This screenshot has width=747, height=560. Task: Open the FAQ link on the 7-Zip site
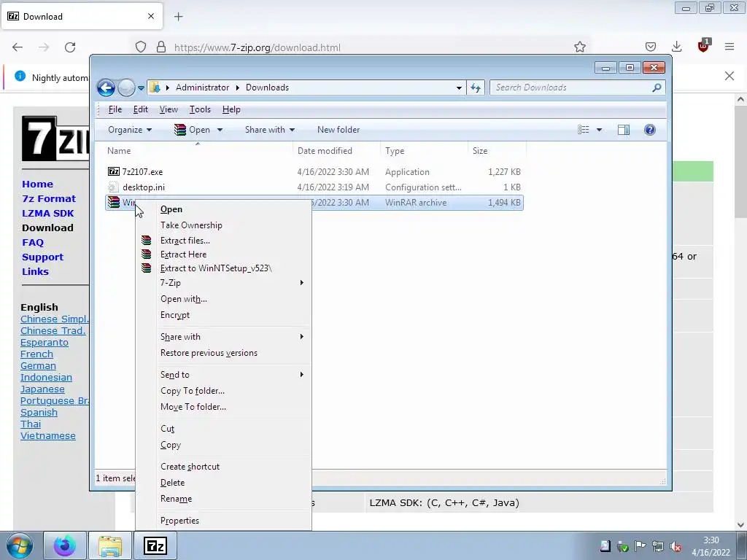(x=33, y=242)
